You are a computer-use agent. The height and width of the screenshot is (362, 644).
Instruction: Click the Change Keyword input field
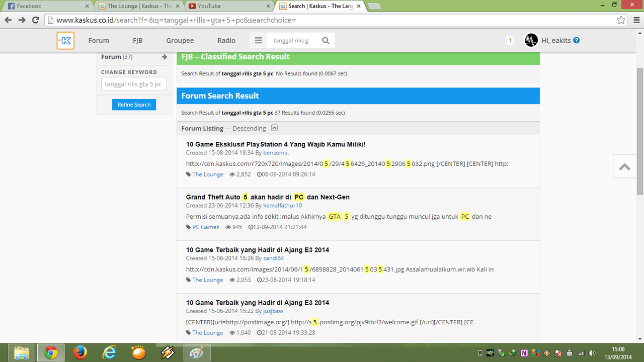point(134,84)
